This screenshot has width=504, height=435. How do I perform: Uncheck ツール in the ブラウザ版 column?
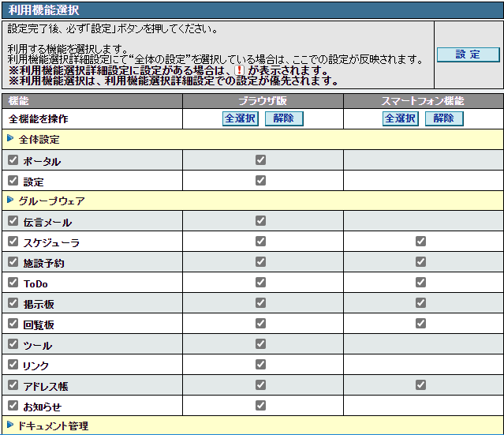tap(261, 344)
